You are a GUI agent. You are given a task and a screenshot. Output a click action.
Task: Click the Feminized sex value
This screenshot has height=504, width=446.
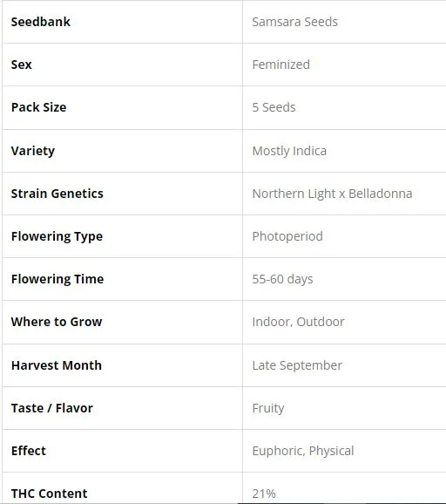point(281,65)
